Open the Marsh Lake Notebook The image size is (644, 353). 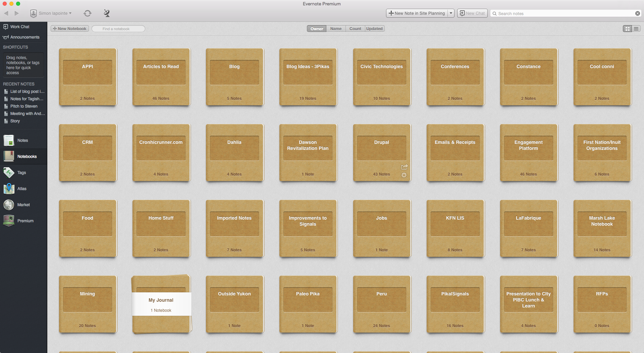coord(602,229)
